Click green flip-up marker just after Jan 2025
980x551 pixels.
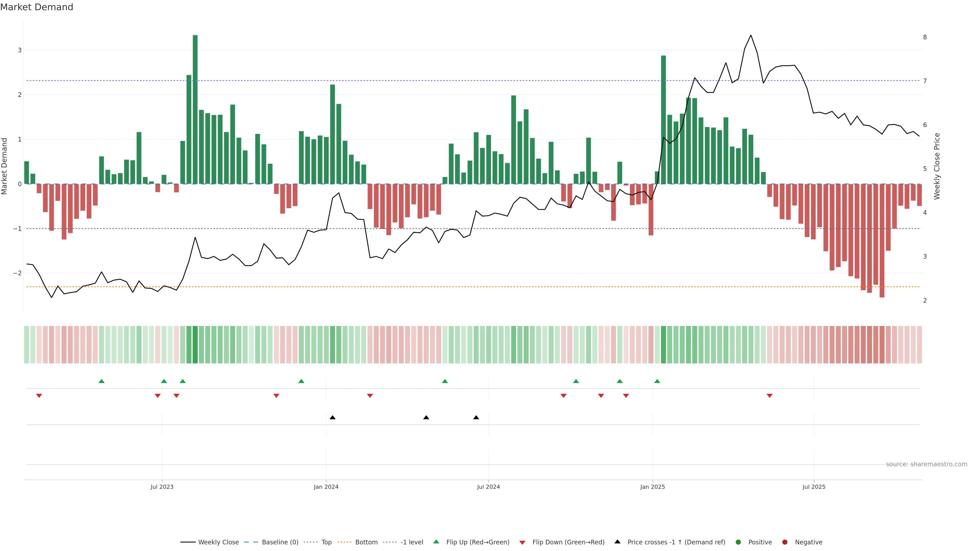coord(657,381)
